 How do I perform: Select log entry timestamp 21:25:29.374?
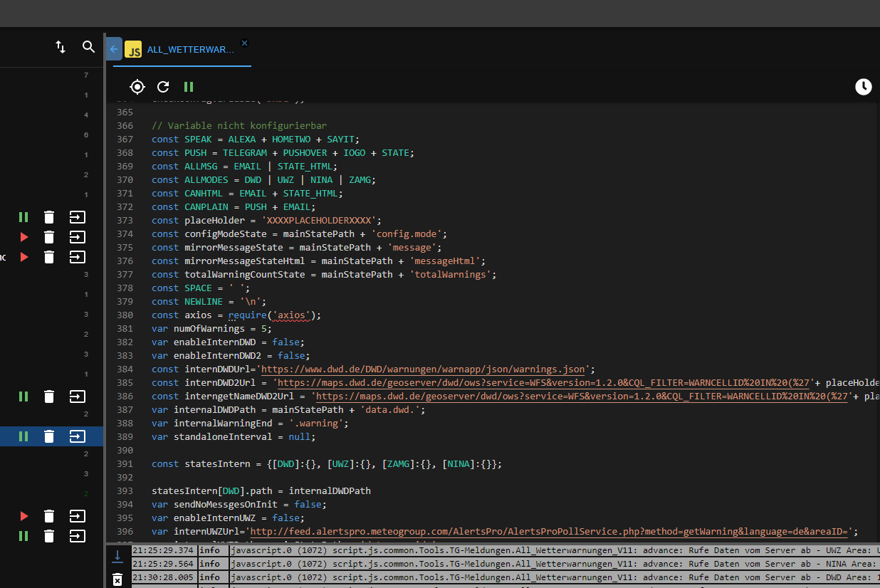point(162,550)
